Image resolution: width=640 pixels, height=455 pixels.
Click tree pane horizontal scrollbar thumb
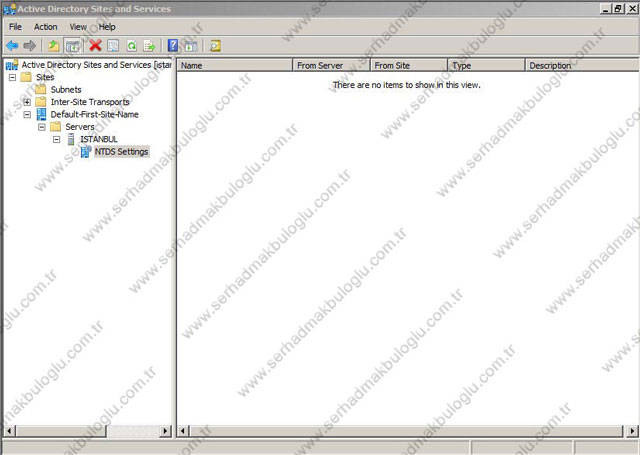coord(61,431)
